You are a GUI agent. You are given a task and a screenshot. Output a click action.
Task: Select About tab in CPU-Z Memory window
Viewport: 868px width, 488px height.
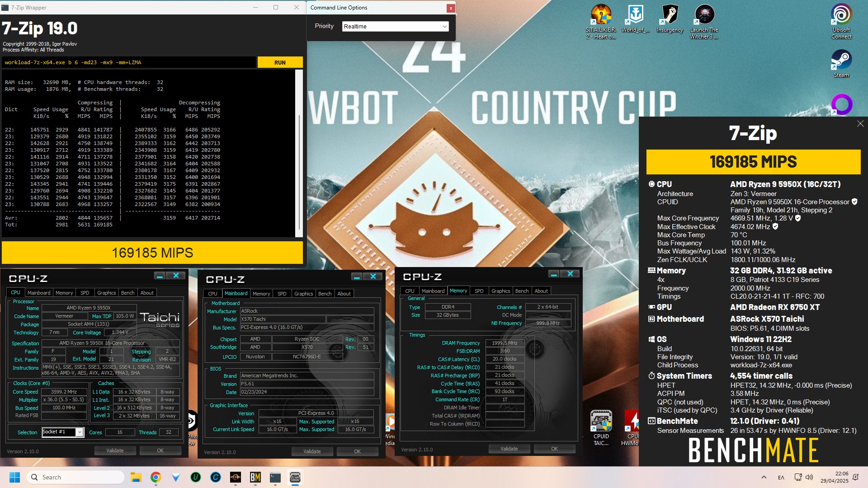[x=541, y=291]
